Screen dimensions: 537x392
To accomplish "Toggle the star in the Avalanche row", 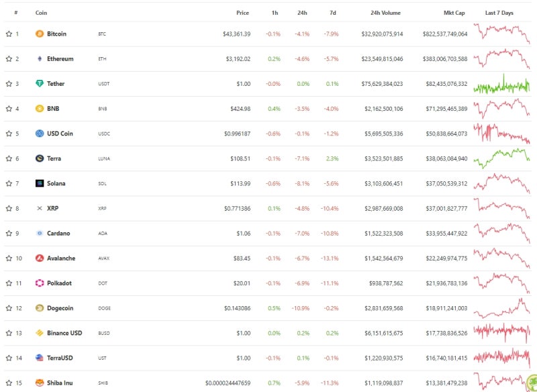I will (x=9, y=258).
